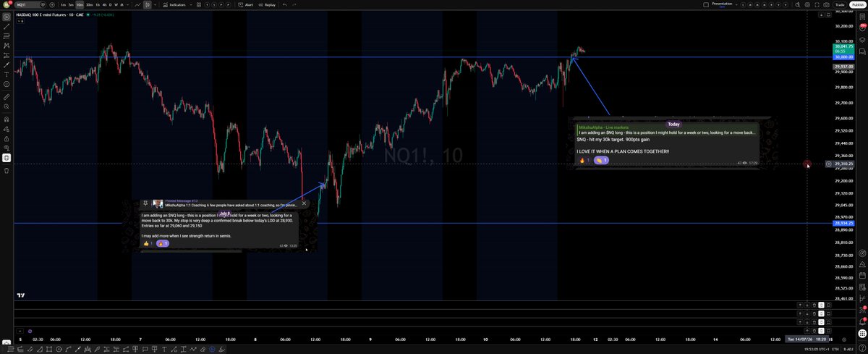Collapse the legend using the 6 chevron
868x354 pixels.
tap(20, 21)
